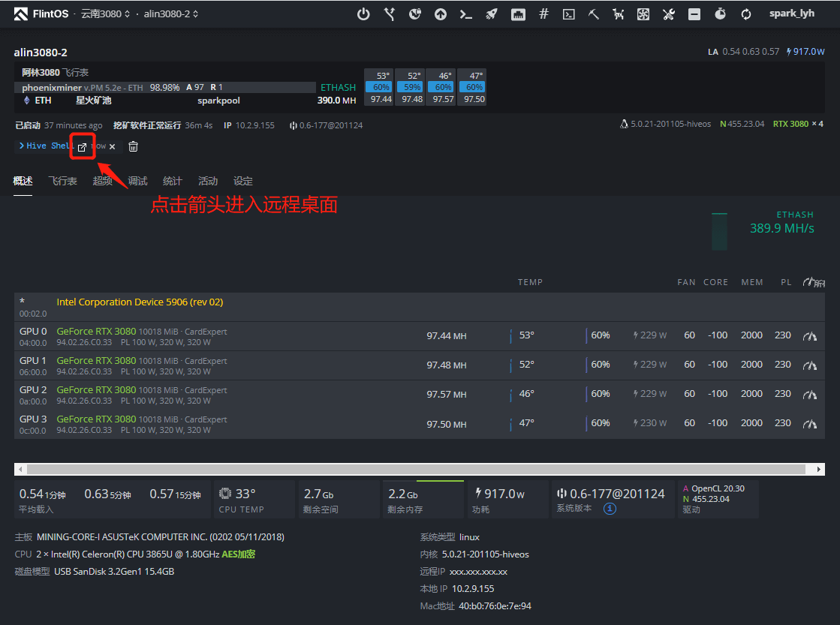Click the upgrade up-arrow icon
The image size is (840, 625).
pos(440,14)
